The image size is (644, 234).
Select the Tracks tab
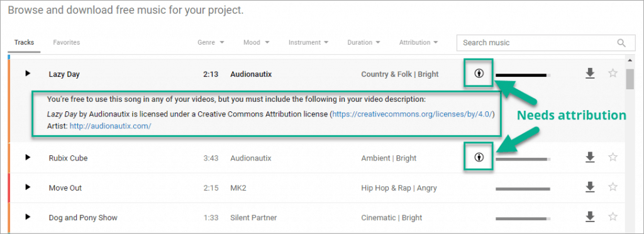tap(25, 42)
